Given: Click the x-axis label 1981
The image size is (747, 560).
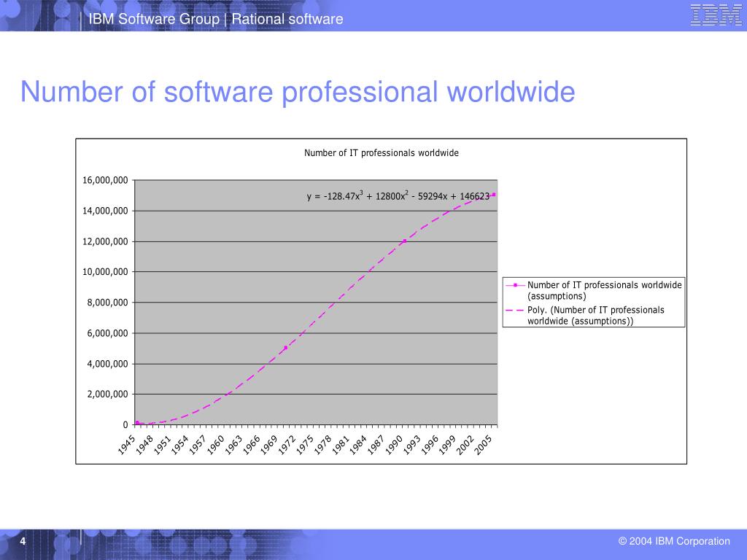Looking at the screenshot, I should coord(341,446).
